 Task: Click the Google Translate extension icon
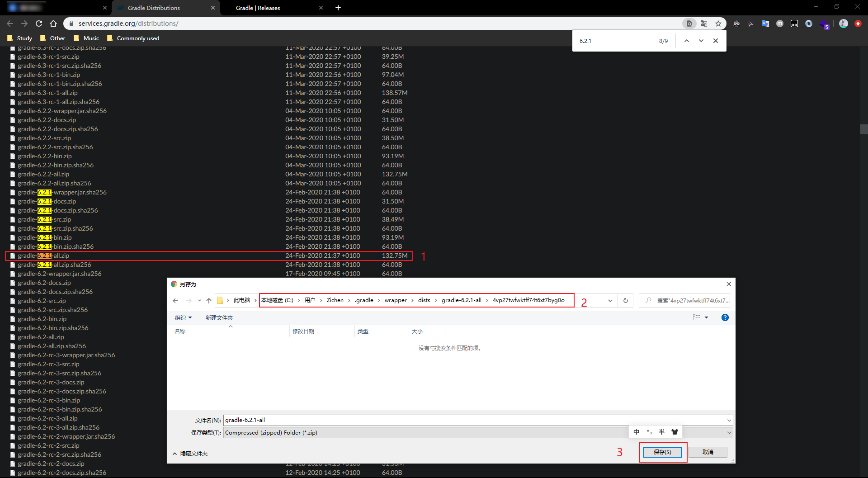(x=765, y=24)
